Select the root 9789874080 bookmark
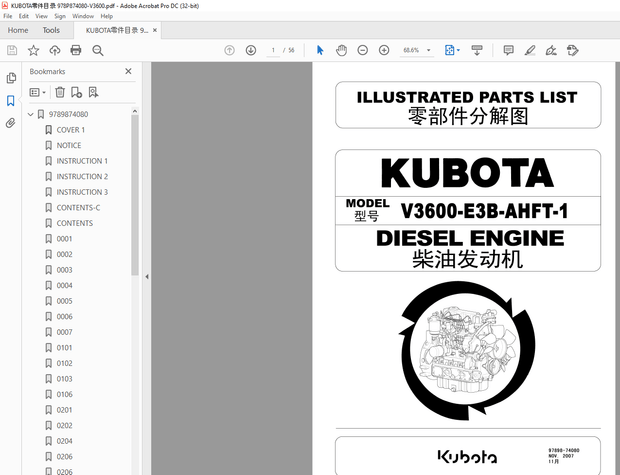The height and width of the screenshot is (475, 620). tap(68, 114)
